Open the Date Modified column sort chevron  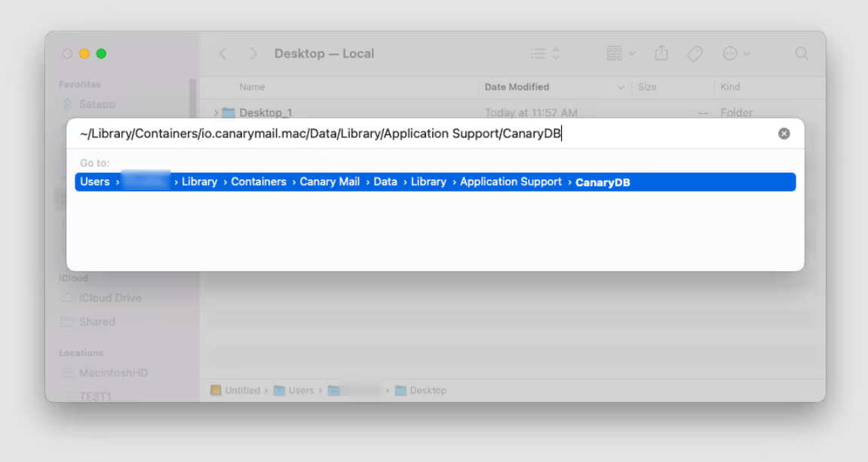coord(620,87)
